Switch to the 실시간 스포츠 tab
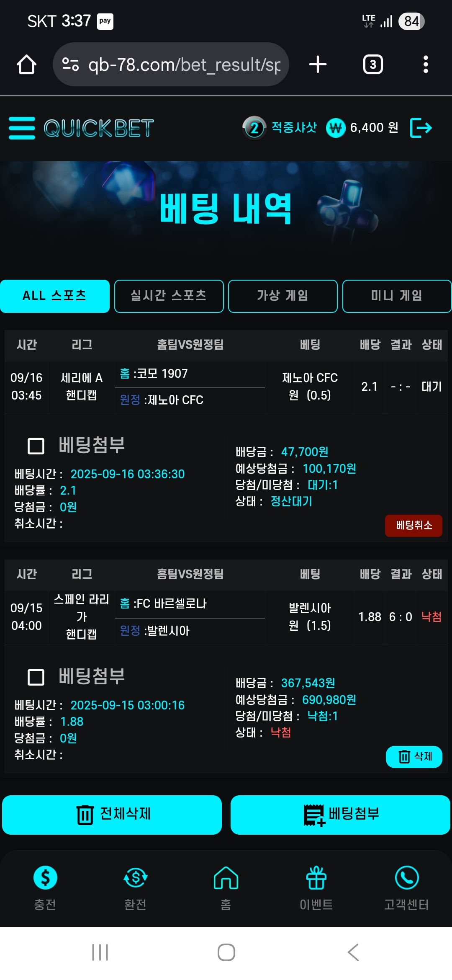452x980 pixels. pyautogui.click(x=169, y=296)
